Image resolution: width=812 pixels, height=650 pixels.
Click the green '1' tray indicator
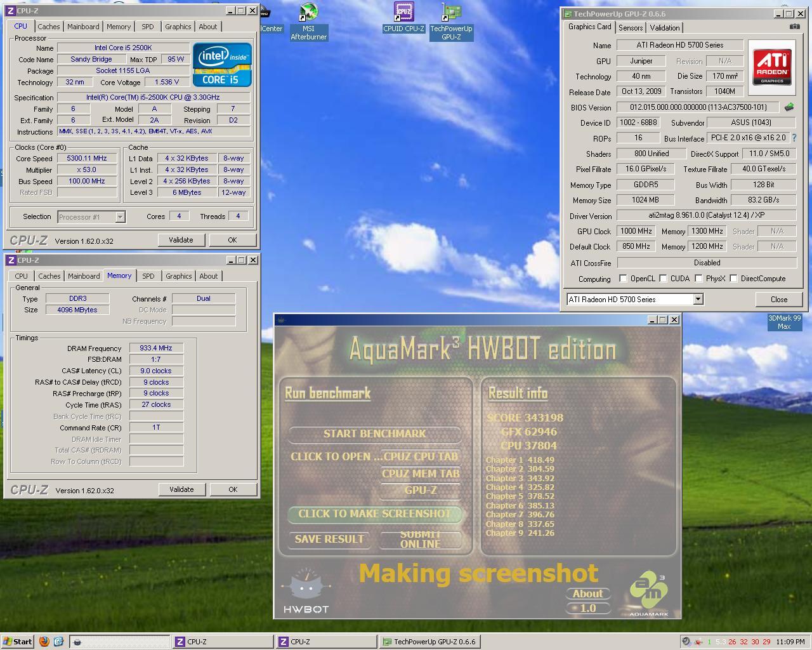709,642
